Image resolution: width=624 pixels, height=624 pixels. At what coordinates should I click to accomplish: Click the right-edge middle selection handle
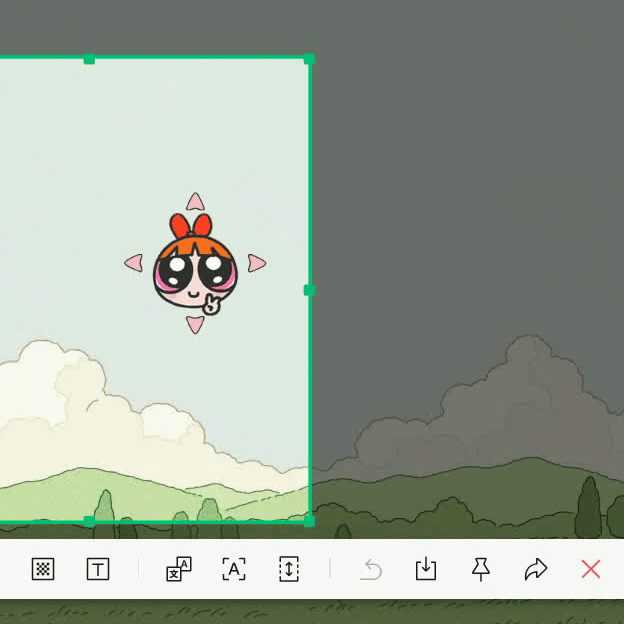click(309, 290)
